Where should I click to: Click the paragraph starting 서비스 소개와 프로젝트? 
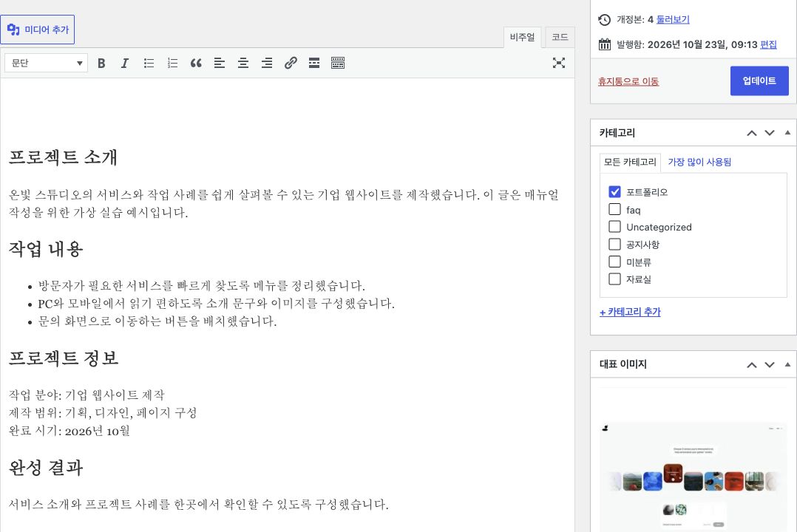[199, 505]
